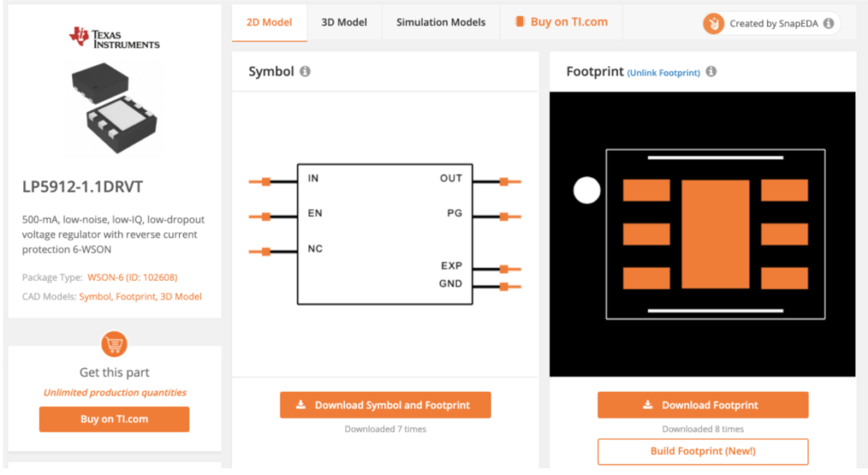
Task: Switch to the 3D Model tab
Action: (x=344, y=23)
